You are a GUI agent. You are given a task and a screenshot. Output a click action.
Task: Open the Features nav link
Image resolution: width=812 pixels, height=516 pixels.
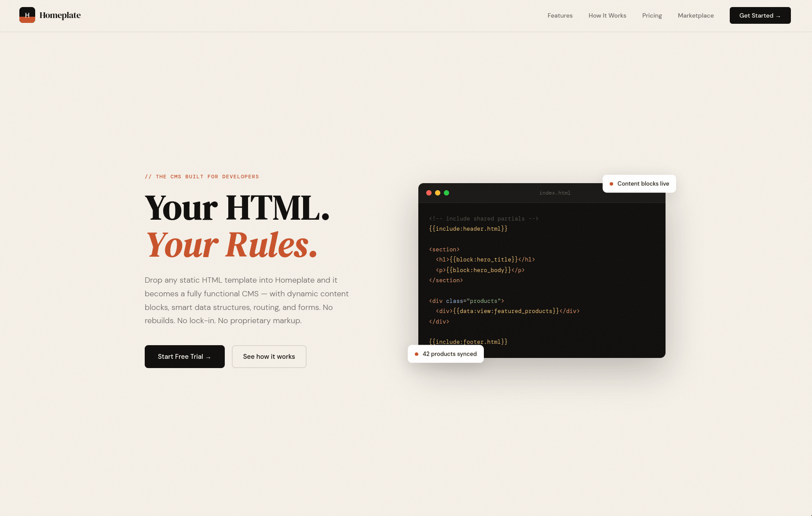pos(560,15)
